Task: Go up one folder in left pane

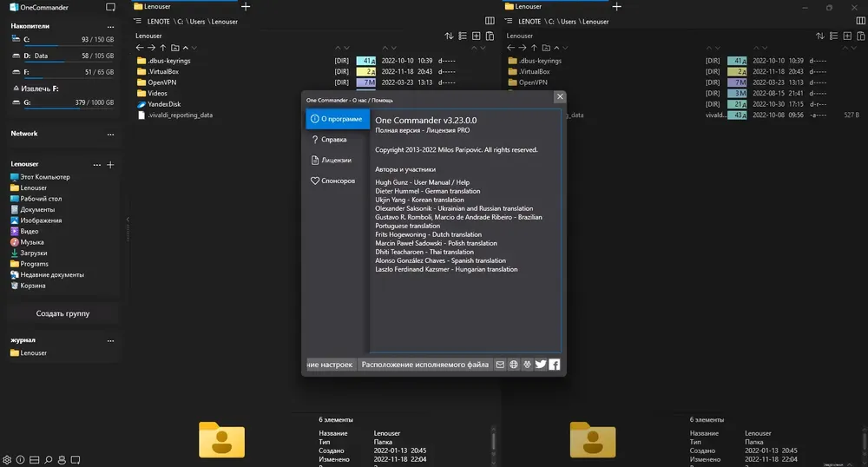Action: pos(163,48)
